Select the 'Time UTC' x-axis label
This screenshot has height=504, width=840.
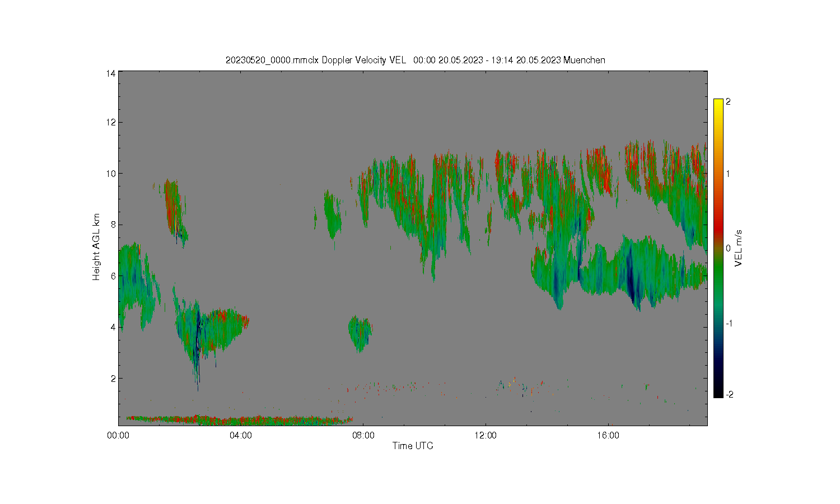413,446
